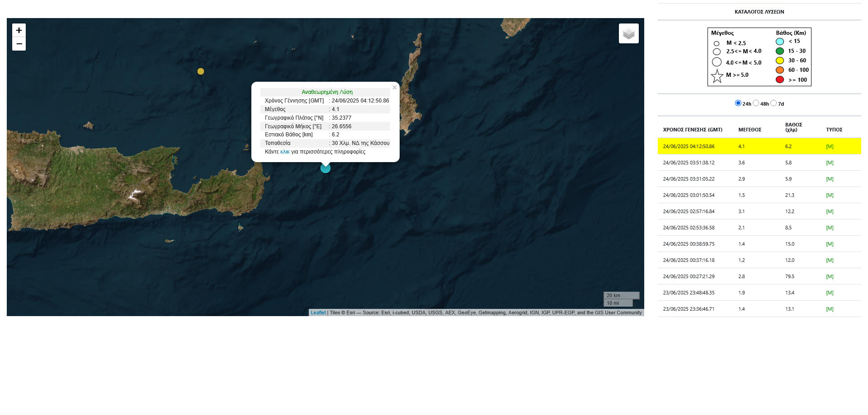This screenshot has height=415, width=868.
Task: Click the red depth >= 100 legend swatch
Action: point(780,80)
